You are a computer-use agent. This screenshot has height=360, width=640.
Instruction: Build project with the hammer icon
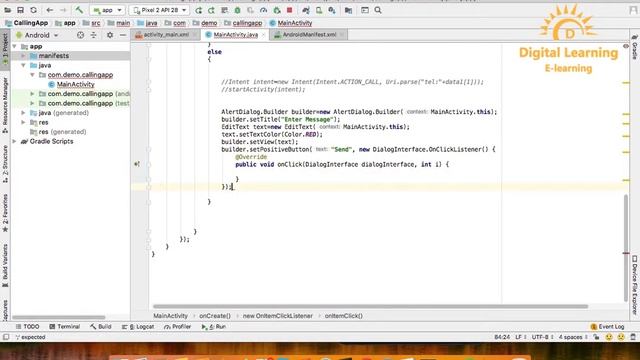79,10
